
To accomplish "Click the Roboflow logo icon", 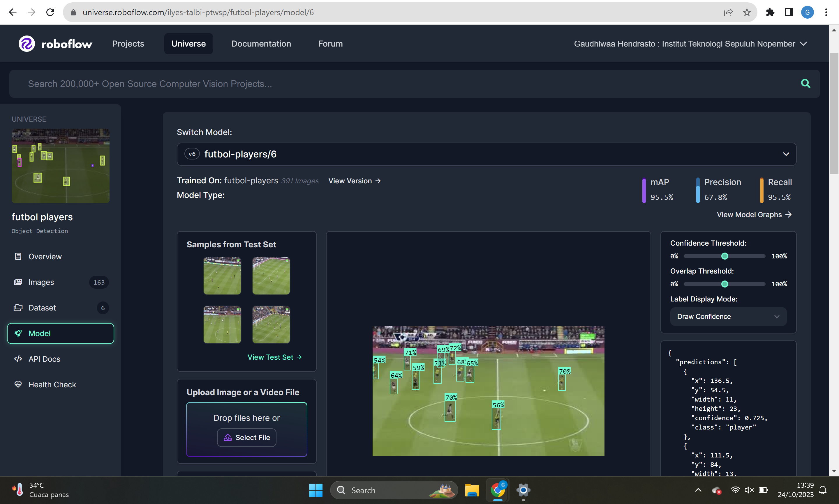I will 27,44.
